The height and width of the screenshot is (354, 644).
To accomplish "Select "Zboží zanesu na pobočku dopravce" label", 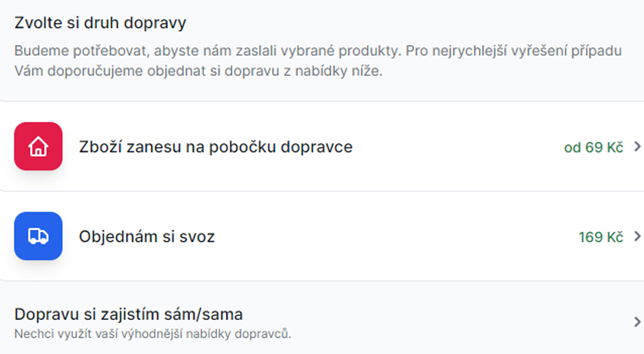I will point(216,147).
